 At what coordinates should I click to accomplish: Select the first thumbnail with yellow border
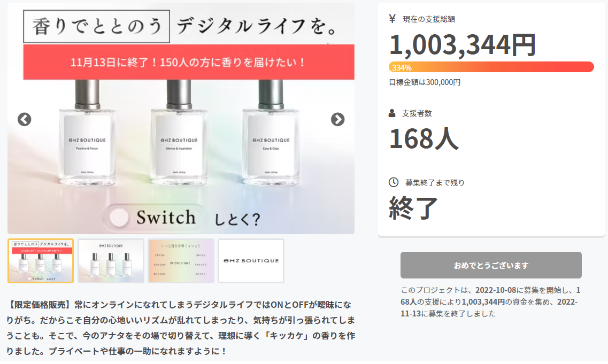click(41, 261)
